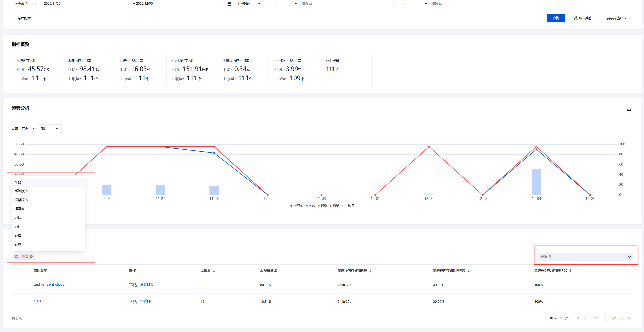Open the GB unit dropdown
The height and width of the screenshot is (332, 644).
[49, 129]
